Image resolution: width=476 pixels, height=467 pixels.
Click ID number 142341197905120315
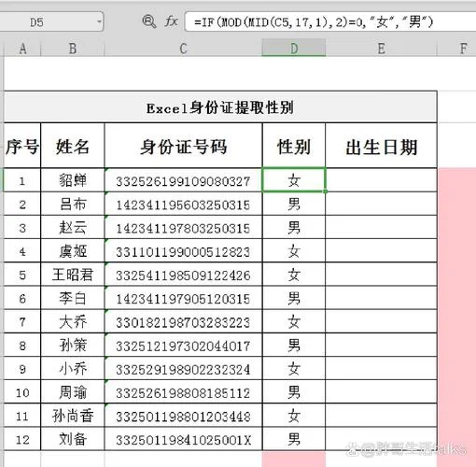[183, 299]
